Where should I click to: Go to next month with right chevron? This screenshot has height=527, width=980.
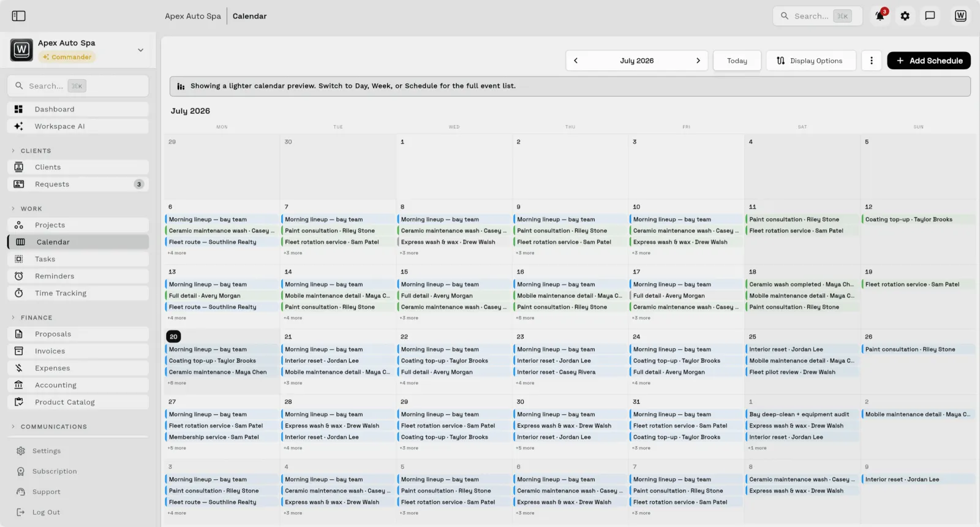[x=698, y=61]
